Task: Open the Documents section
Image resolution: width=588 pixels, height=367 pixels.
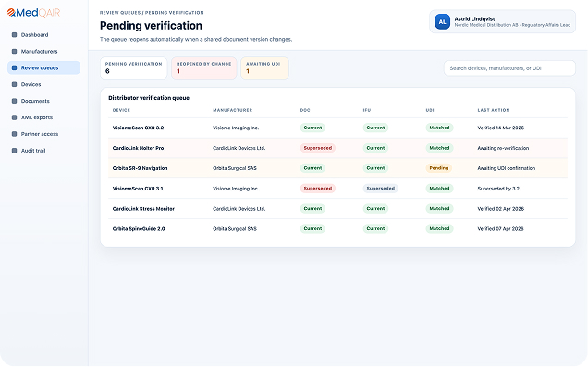Action: tap(43, 101)
